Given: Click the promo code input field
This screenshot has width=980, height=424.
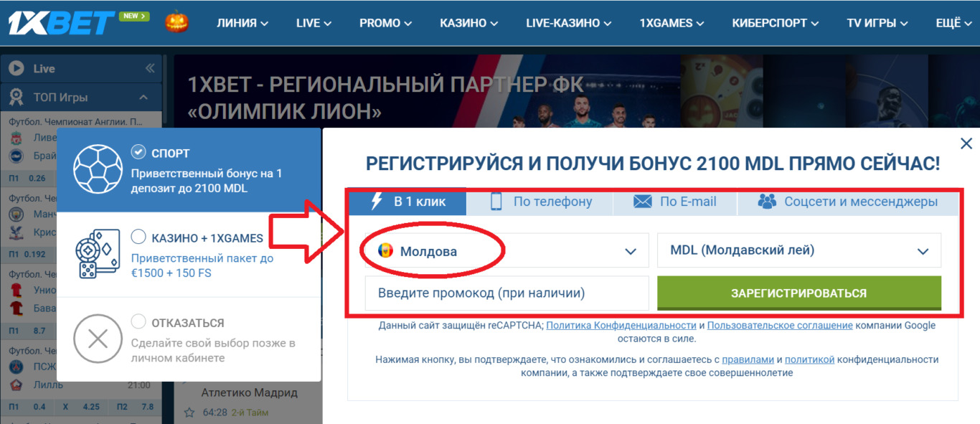Looking at the screenshot, I should (x=507, y=293).
